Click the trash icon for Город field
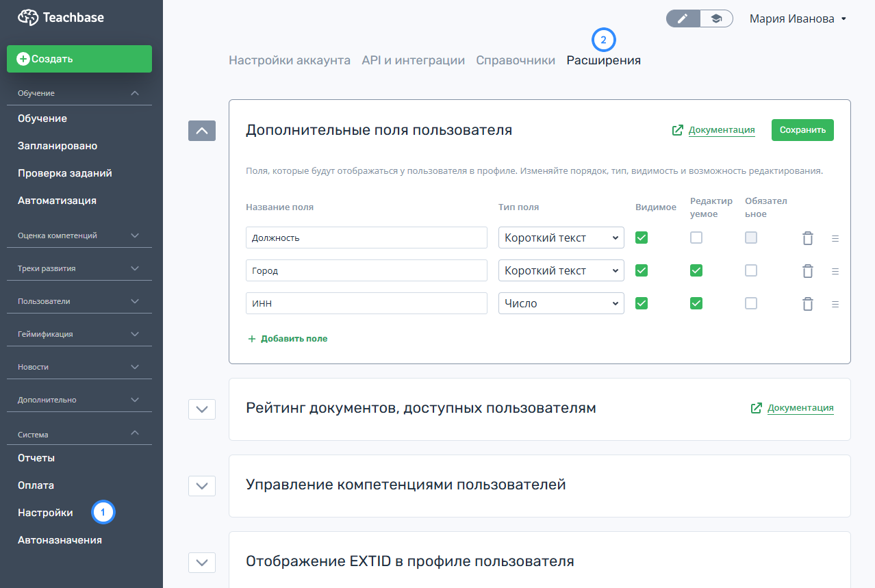The image size is (875, 588). (808, 271)
